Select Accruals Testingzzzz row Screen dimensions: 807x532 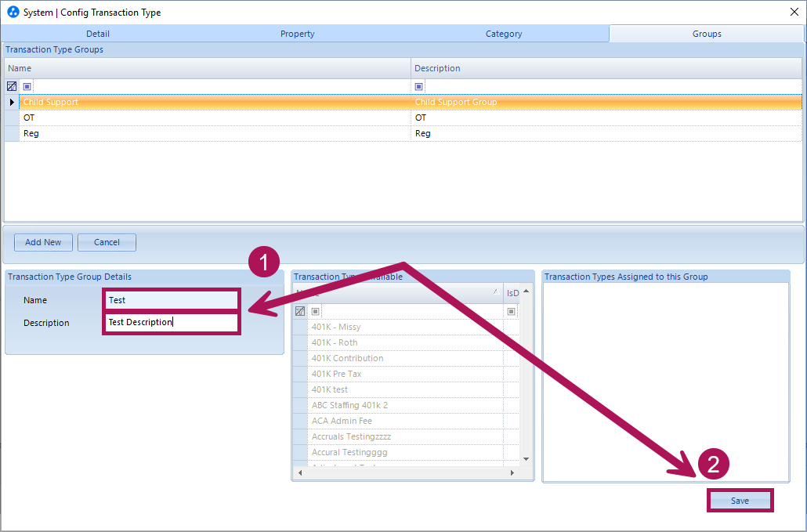click(x=406, y=437)
